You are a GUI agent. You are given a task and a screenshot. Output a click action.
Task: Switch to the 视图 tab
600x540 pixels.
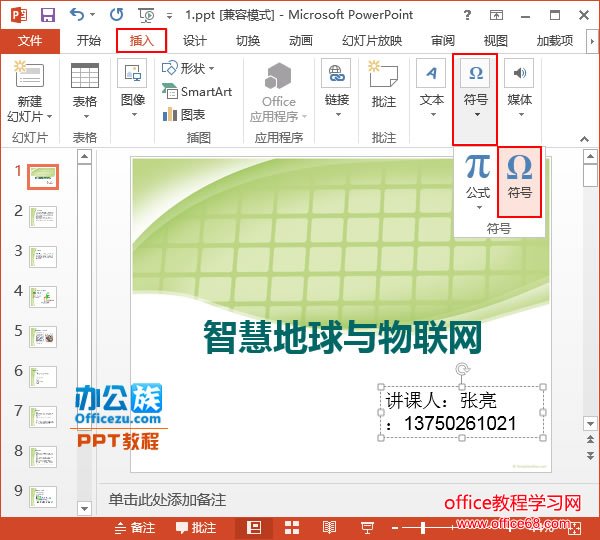point(496,41)
